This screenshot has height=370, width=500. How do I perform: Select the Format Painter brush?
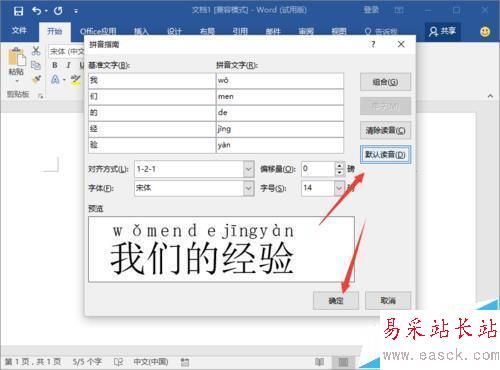click(x=36, y=80)
